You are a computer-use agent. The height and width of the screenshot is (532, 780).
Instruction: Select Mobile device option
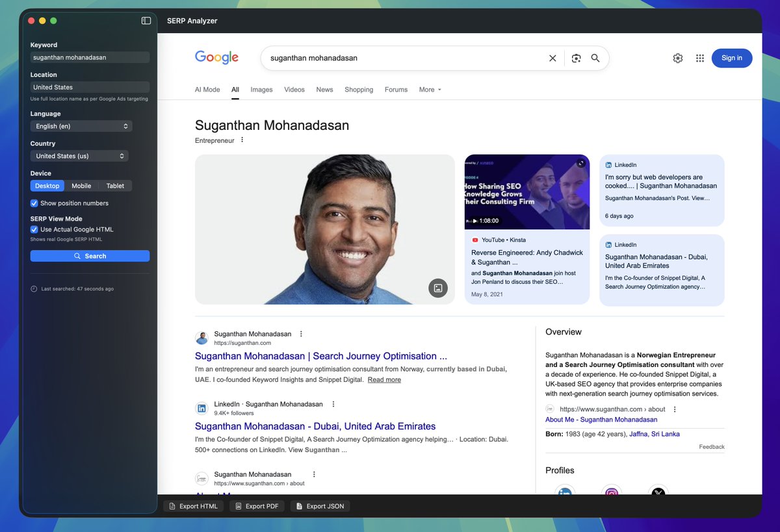point(81,186)
